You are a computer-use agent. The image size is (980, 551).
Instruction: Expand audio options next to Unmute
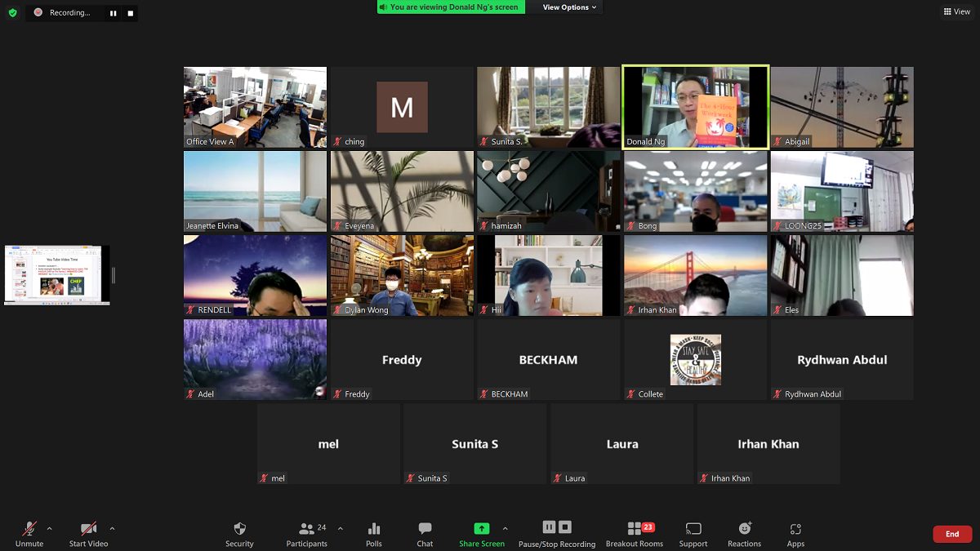(49, 528)
